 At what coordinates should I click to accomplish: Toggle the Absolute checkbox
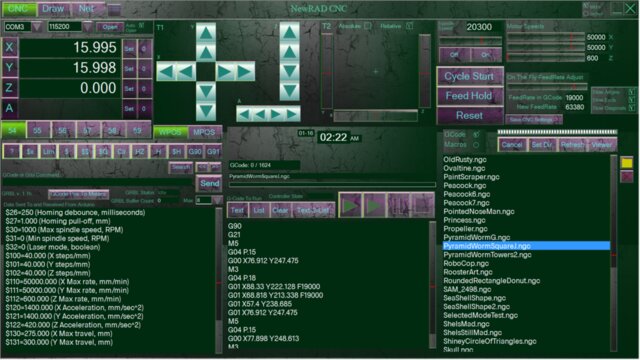367,26
